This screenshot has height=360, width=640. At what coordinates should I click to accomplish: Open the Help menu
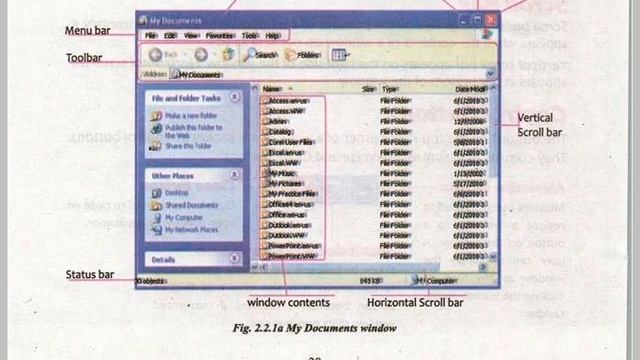(273, 36)
